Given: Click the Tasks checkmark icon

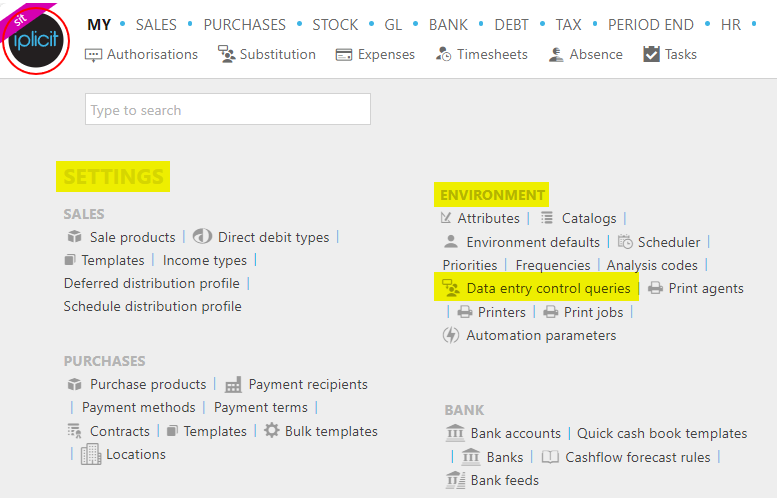Looking at the screenshot, I should coord(651,54).
